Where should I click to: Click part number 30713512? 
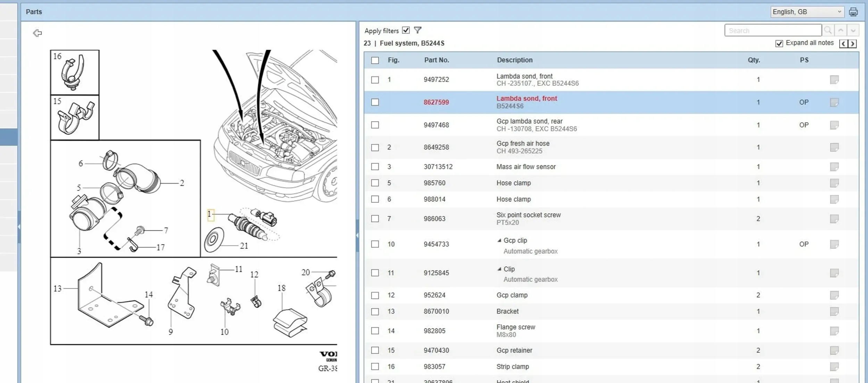(438, 167)
